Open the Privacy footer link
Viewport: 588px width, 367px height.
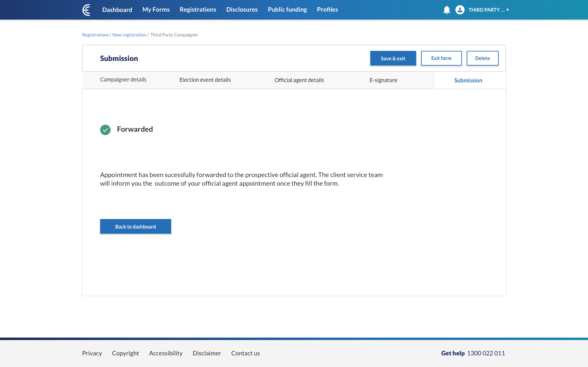click(x=92, y=353)
